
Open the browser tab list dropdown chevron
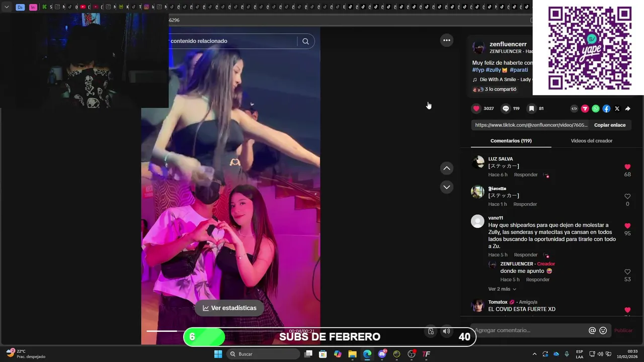coord(7,7)
